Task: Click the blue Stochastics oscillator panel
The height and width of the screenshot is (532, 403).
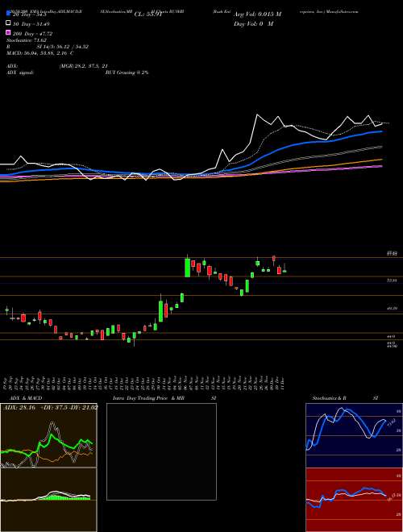Action: 354,435
